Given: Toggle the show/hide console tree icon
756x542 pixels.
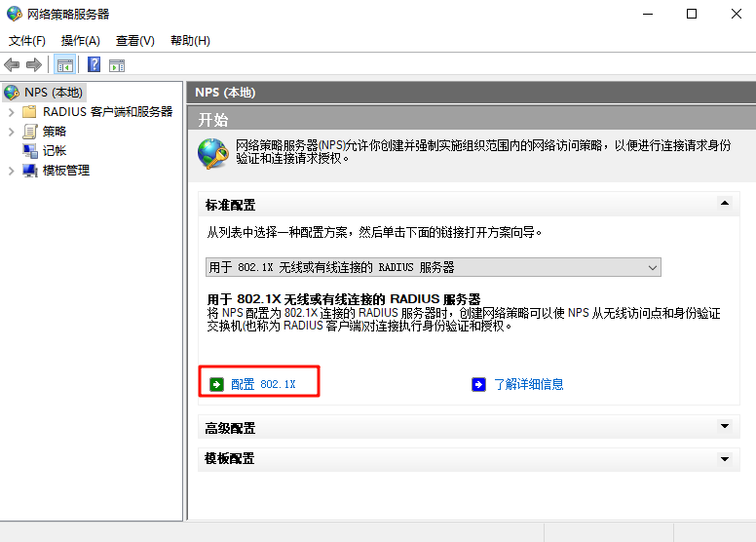Looking at the screenshot, I should (64, 65).
